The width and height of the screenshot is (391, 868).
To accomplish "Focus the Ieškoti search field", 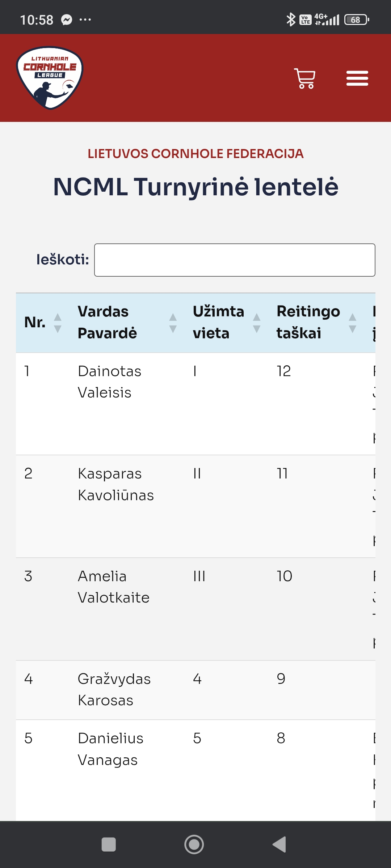I will click(x=235, y=260).
